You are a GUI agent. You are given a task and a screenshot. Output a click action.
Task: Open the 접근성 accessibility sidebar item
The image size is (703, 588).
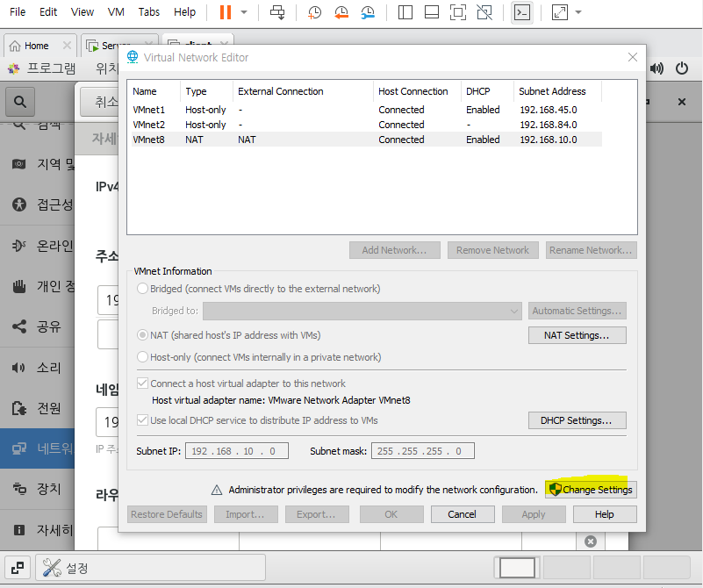[38, 204]
